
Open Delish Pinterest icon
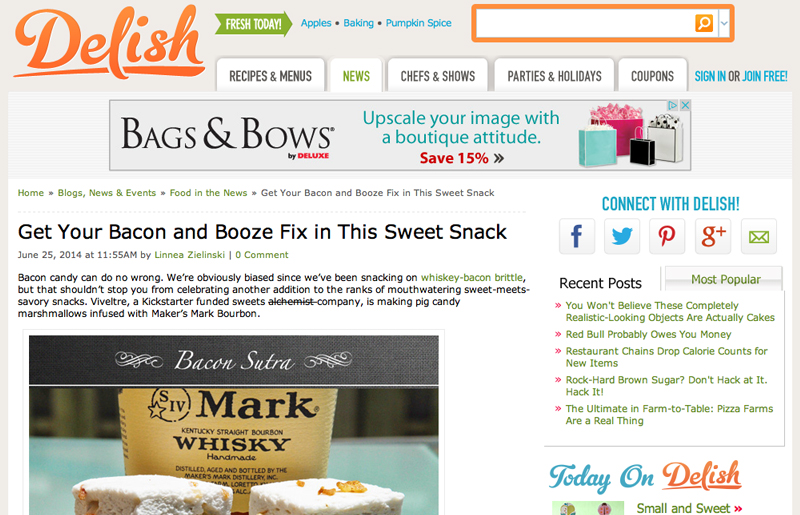(x=667, y=236)
